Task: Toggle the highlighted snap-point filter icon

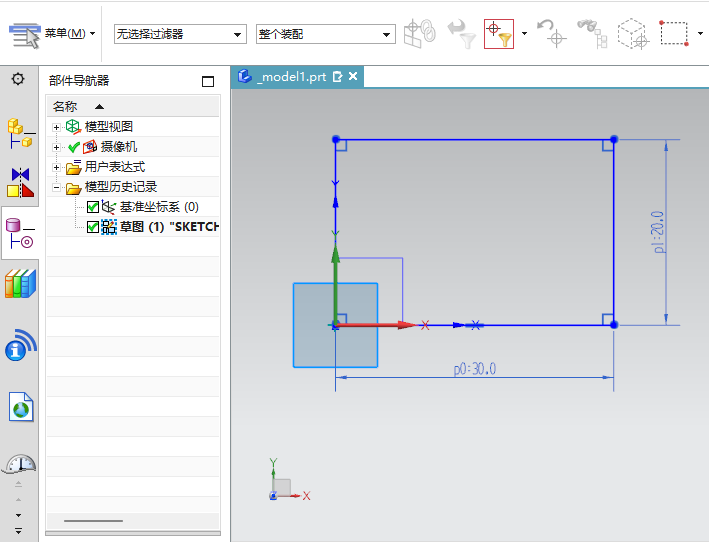Action: [x=499, y=34]
